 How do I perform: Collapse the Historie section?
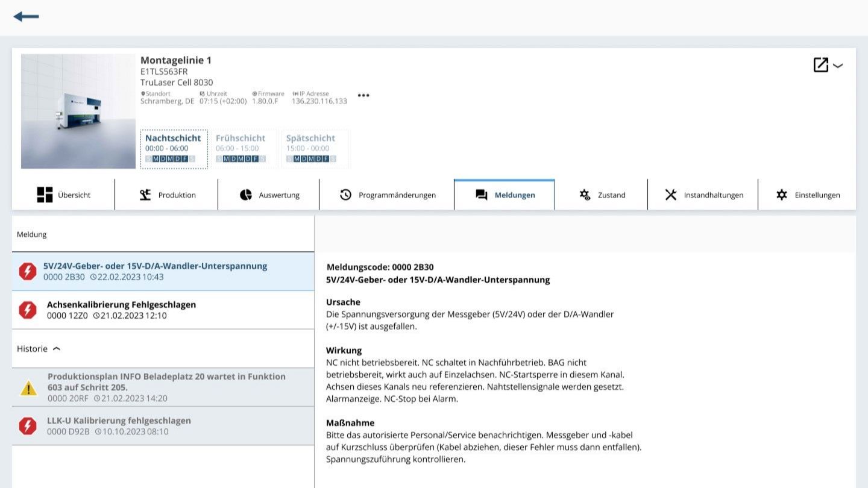[x=57, y=349]
